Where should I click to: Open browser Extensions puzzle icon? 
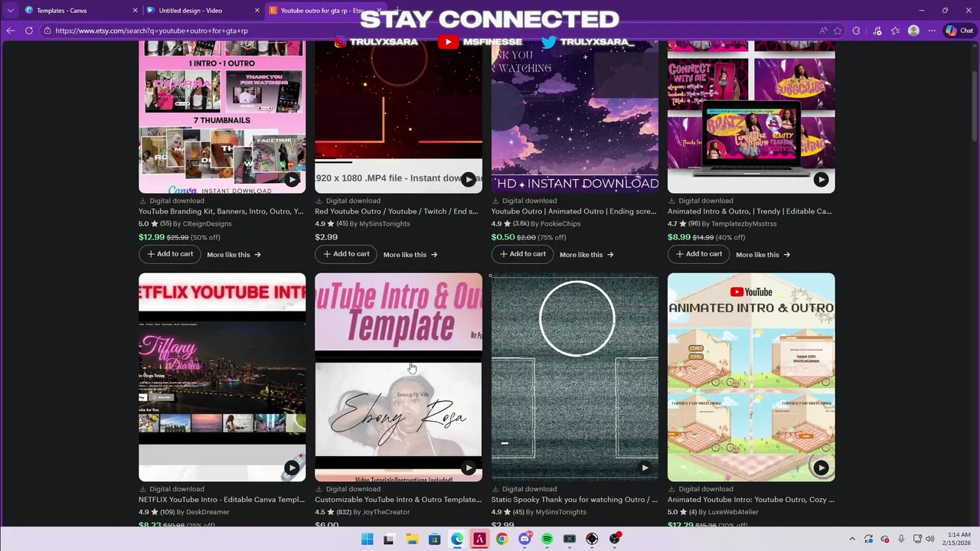coord(857,31)
